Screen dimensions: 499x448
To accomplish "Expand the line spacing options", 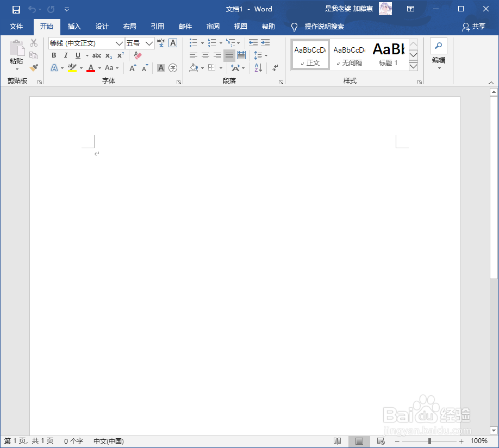I will [265, 55].
